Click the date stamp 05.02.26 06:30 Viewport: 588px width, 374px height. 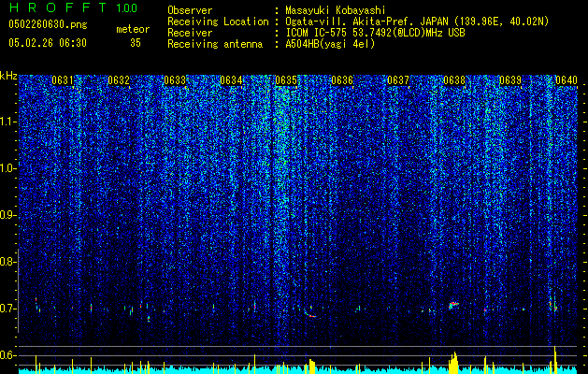tap(48, 43)
